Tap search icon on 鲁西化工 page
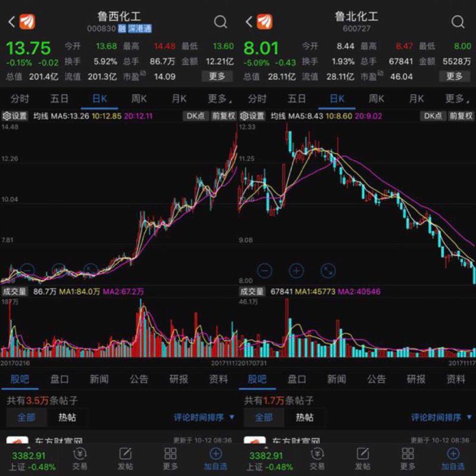The width and height of the screenshot is (476, 476). tap(220, 22)
